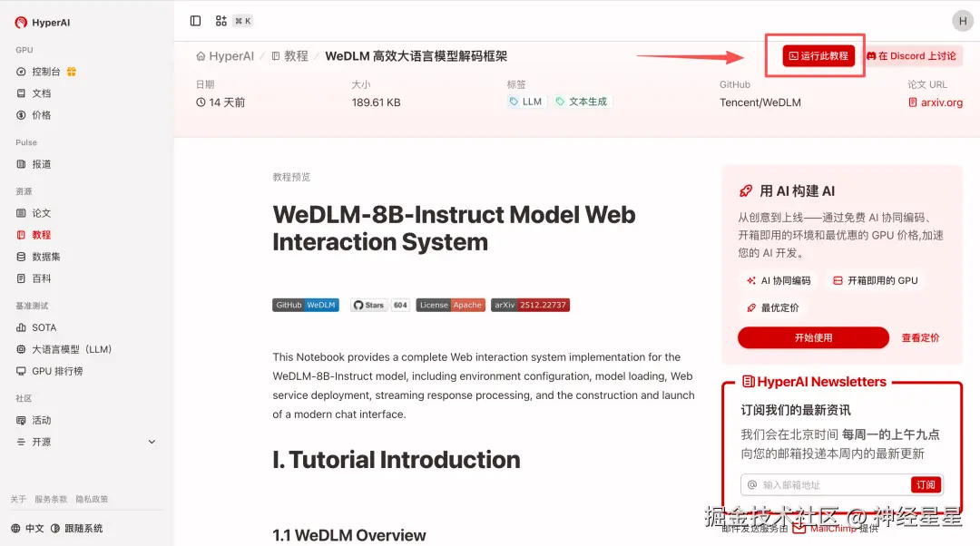The height and width of the screenshot is (546, 980).
Task: Go to 教程 breadcrumb
Action: tap(290, 56)
